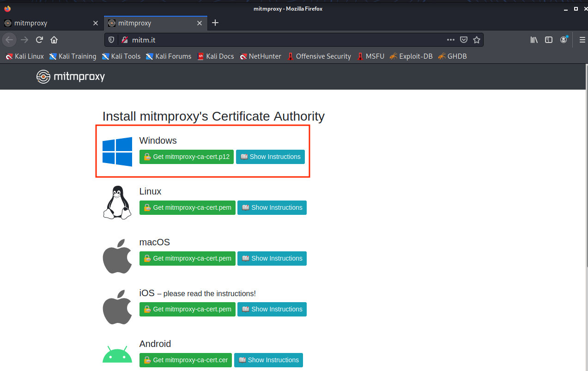Open Kali Forums bookmark
588x371 pixels.
169,56
